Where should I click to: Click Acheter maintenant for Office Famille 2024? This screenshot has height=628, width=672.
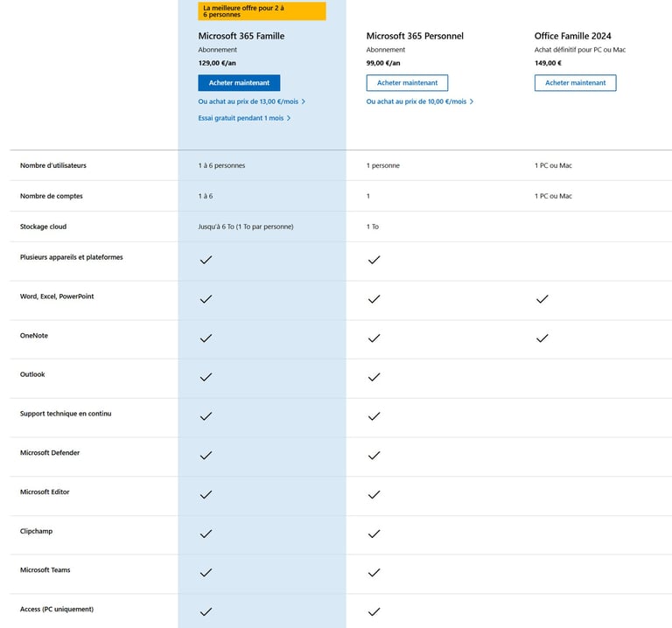[575, 82]
